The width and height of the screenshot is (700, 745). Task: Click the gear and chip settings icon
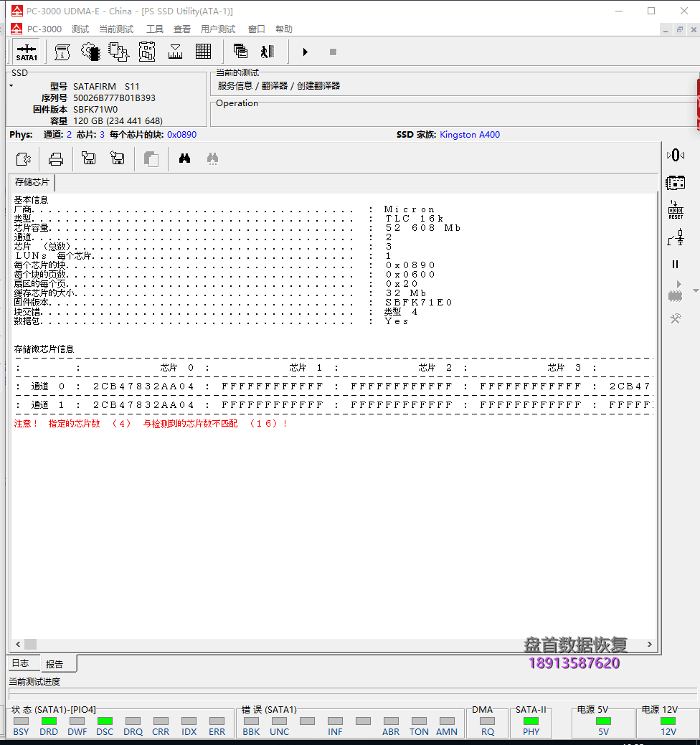pyautogui.click(x=90, y=52)
